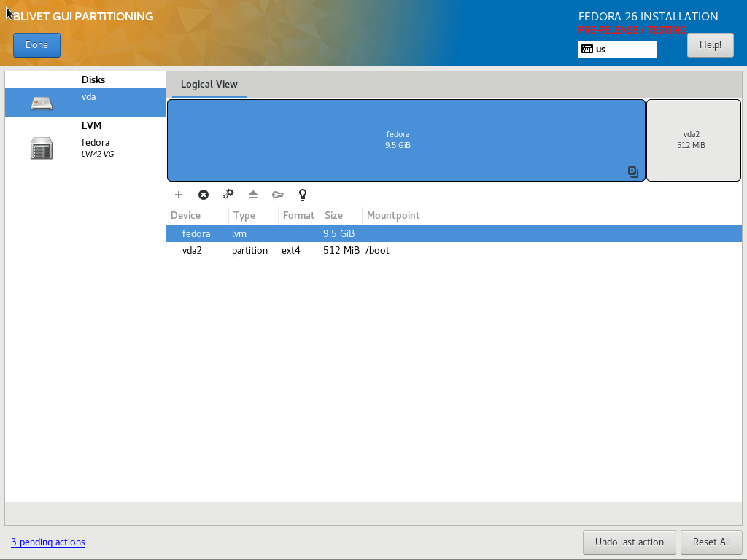Click the decrypt key icon
The width and height of the screenshot is (747, 560).
click(x=278, y=194)
